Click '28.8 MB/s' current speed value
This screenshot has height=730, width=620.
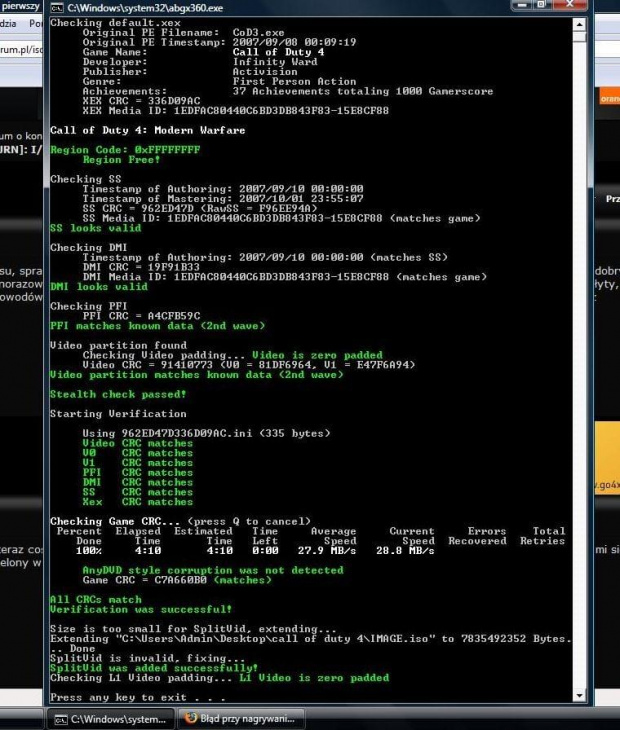pyautogui.click(x=405, y=551)
